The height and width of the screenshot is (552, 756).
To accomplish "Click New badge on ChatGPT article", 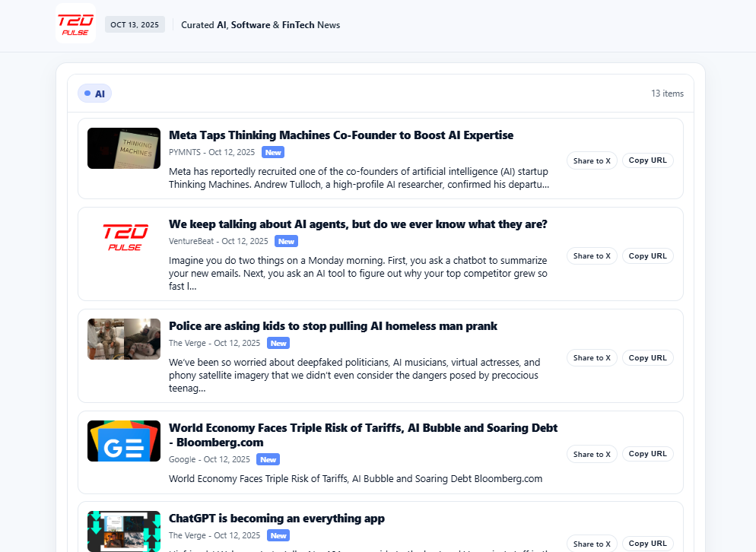I will 278,535.
